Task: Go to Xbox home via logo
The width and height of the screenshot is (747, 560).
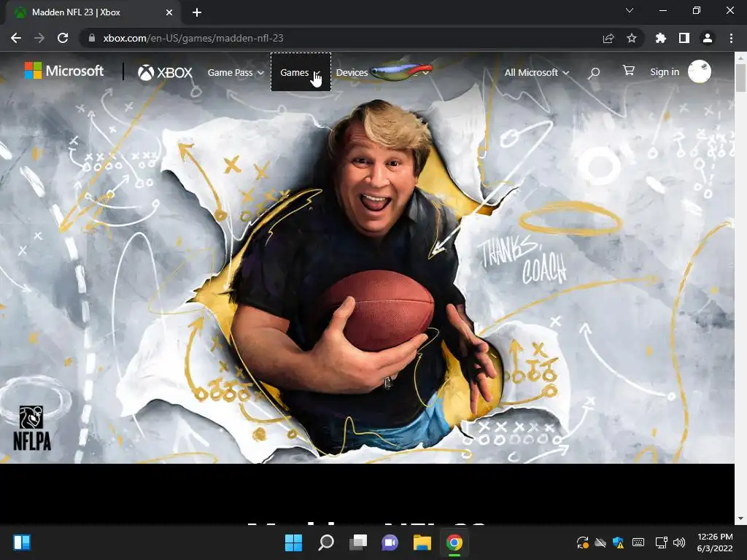Action: [165, 72]
